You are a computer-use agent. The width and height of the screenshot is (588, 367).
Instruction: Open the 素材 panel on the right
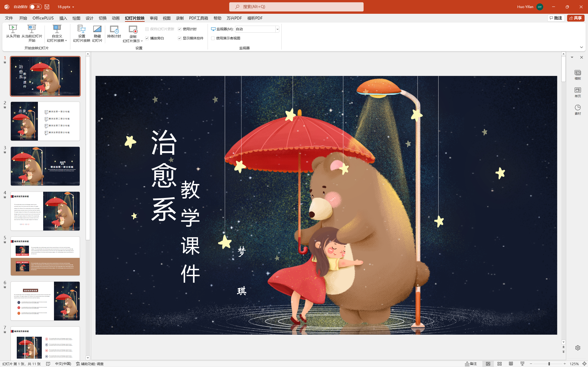578,110
